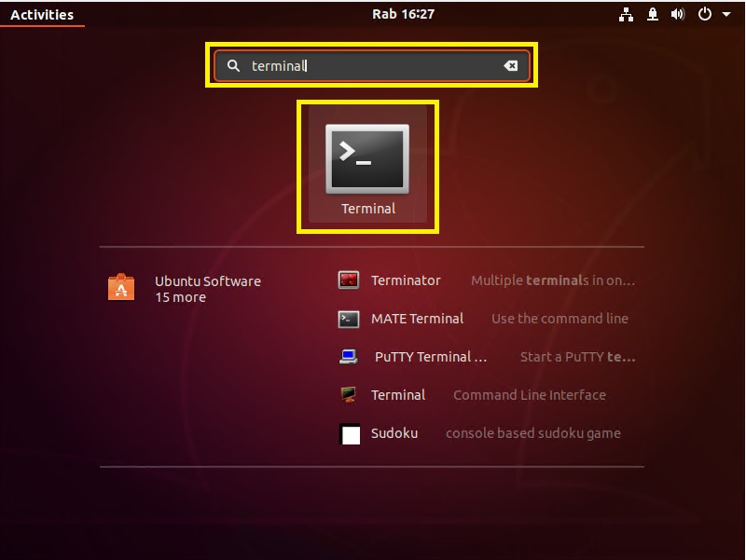746x560 pixels.
Task: Click the Sudoku white square icon
Action: [x=350, y=434]
